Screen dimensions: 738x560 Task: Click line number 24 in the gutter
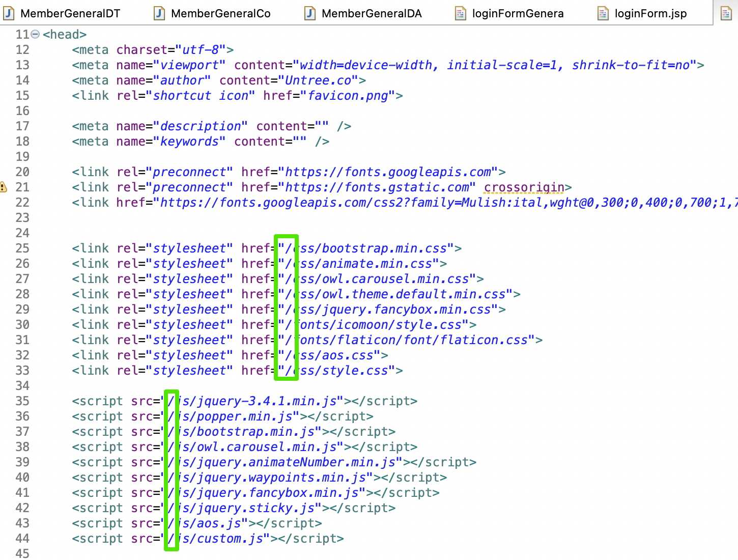click(22, 233)
